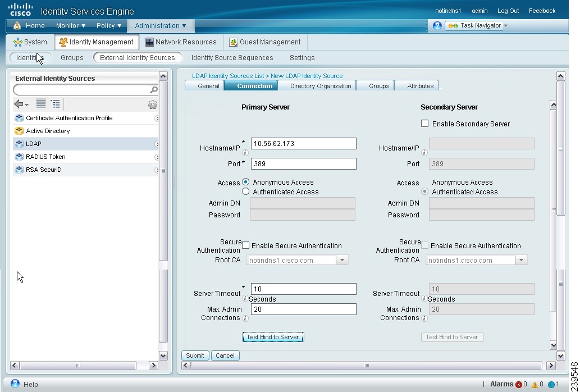Screen dimensions: 580x392
Task: Click the Cisco logo
Action: (21, 10)
